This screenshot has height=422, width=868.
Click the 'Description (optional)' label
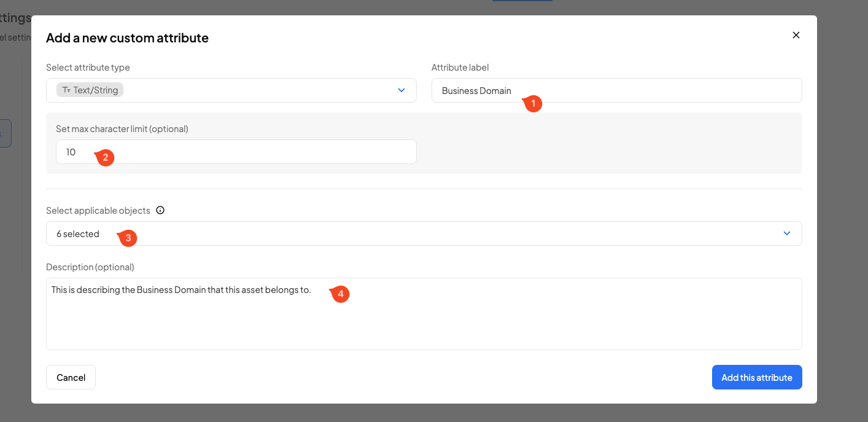90,267
